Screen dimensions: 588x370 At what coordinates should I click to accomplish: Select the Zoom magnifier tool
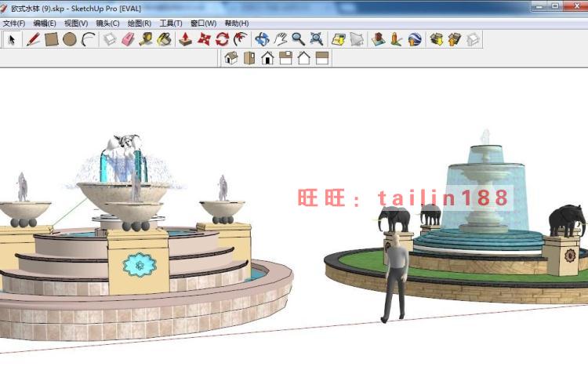point(298,39)
